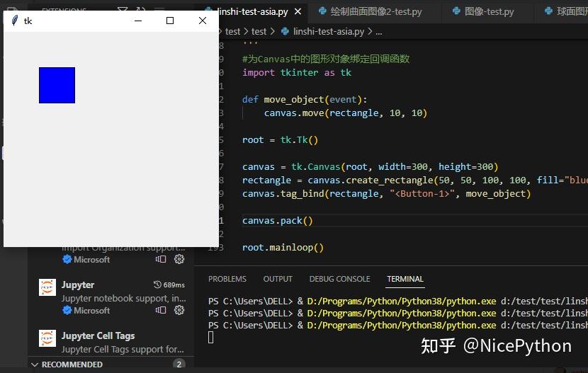Click the terminal cursor input line
The image size is (588, 373).
(x=210, y=338)
